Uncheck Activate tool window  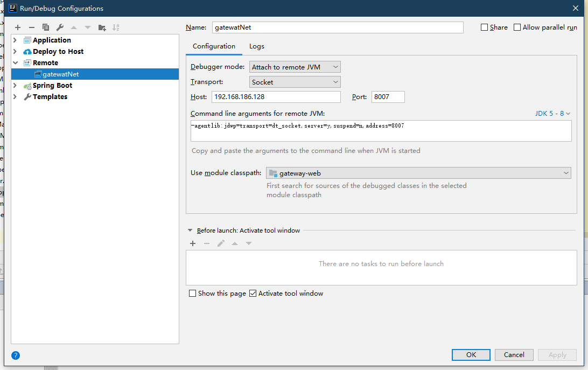253,293
